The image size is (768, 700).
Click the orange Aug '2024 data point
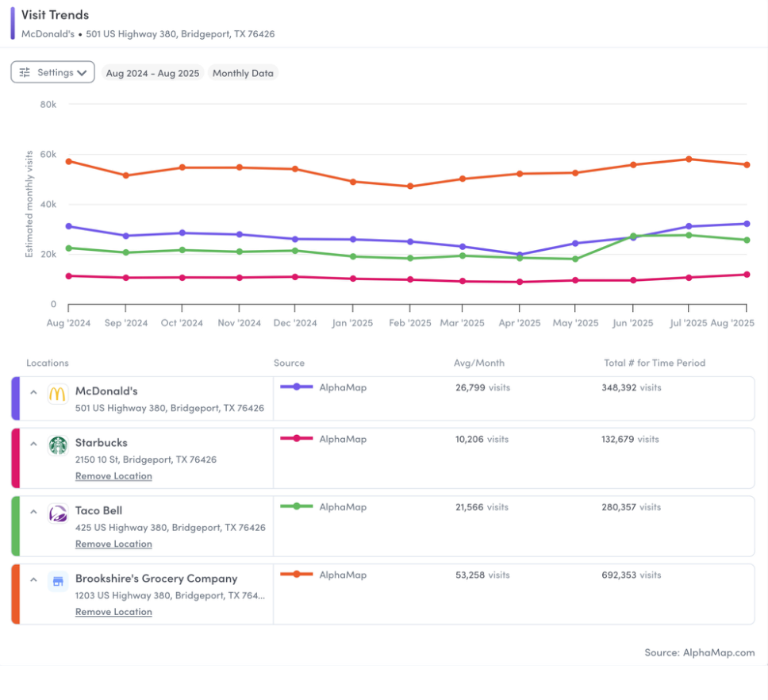click(68, 161)
